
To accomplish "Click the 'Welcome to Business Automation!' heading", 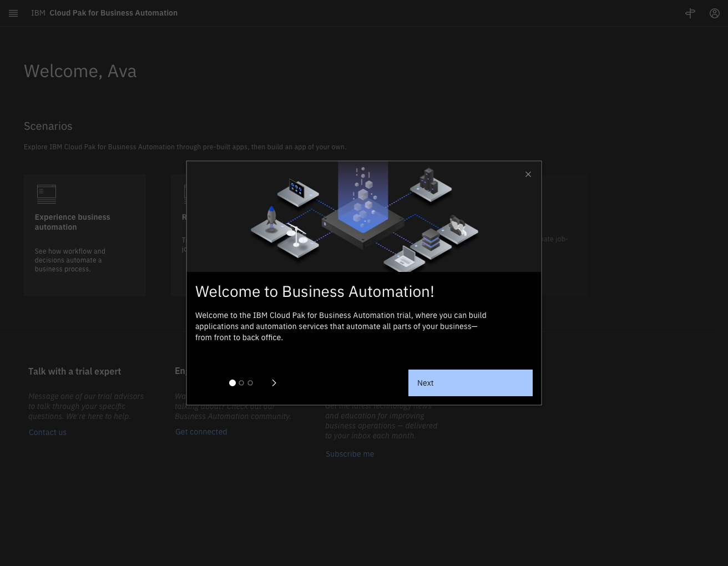I will (x=315, y=291).
